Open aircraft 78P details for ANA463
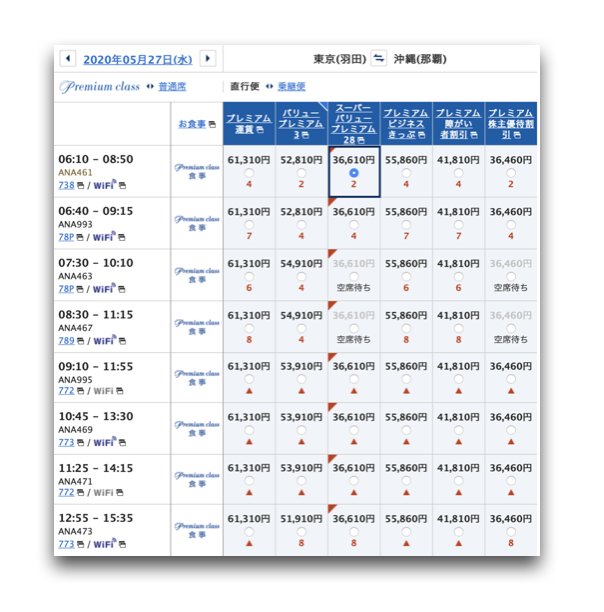The width and height of the screenshot is (604, 612). click(66, 289)
